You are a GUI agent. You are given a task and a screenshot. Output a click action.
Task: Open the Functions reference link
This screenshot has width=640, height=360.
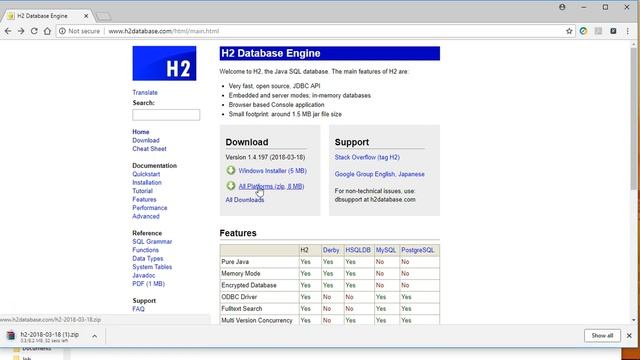[x=145, y=250]
